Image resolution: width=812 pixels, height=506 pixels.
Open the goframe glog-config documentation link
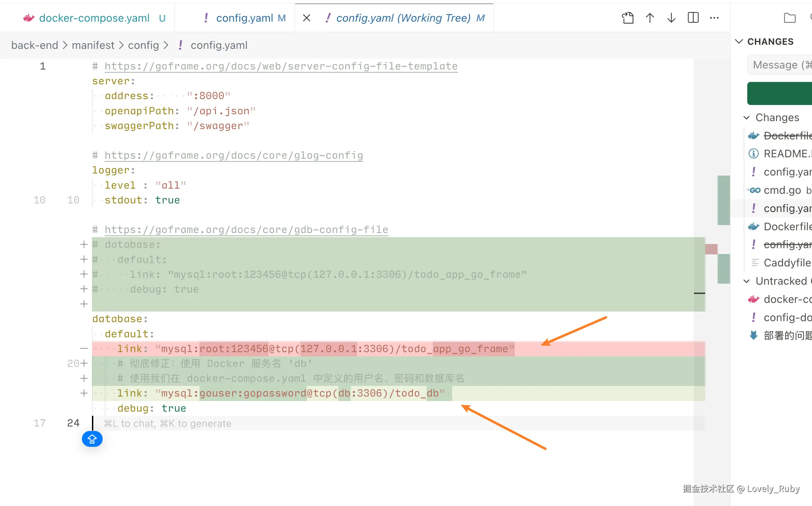[233, 156]
